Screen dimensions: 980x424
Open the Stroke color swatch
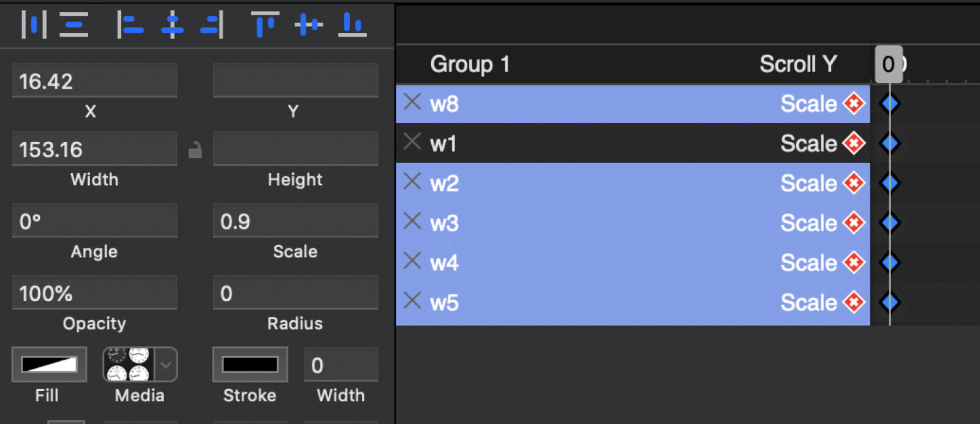pyautogui.click(x=250, y=365)
